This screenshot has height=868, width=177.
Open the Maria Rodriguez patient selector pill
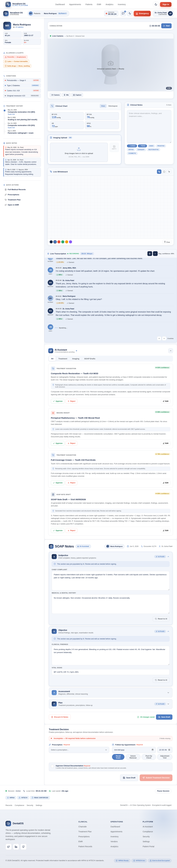pyautogui.click(x=48, y=14)
